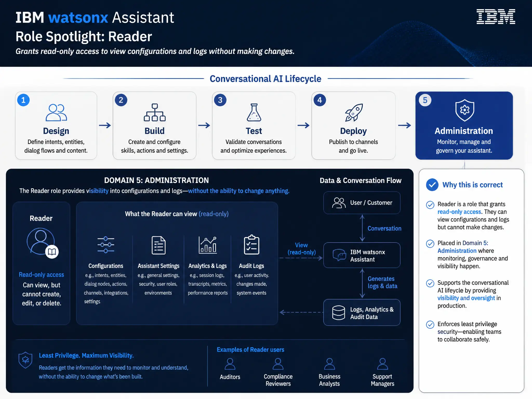Click the 'Read-only access' label under Reader
The height and width of the screenshot is (399, 532).
pos(41,275)
